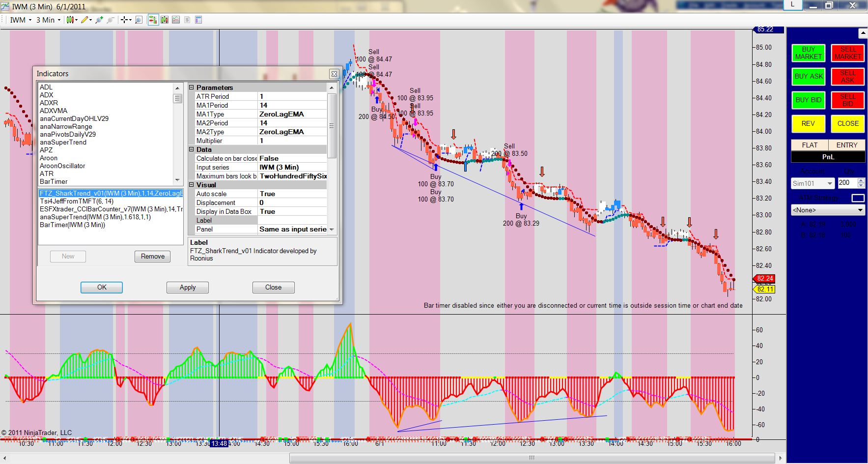This screenshot has width=868, height=464.
Task: Click the Auto scale True value
Action: [x=292, y=194]
